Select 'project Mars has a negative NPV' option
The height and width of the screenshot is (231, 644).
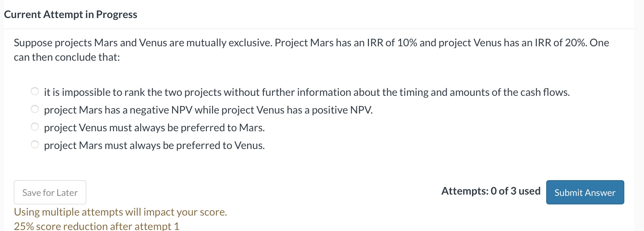[x=35, y=109]
